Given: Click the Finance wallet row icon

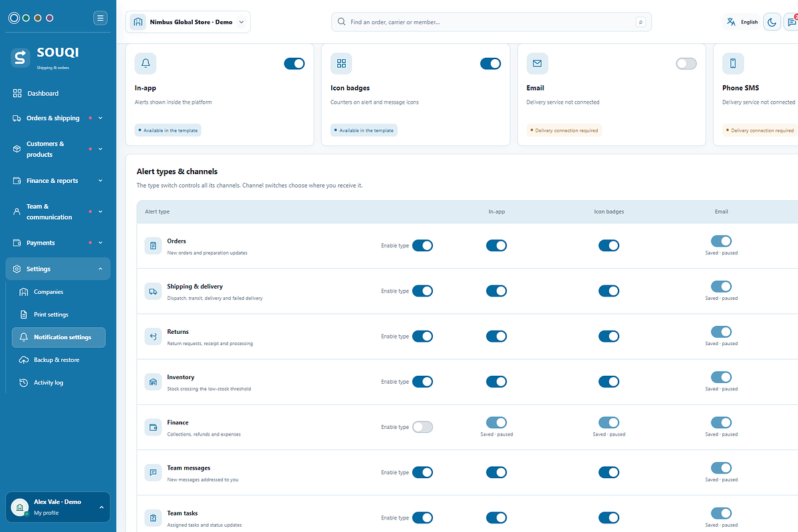Looking at the screenshot, I should [x=153, y=427].
